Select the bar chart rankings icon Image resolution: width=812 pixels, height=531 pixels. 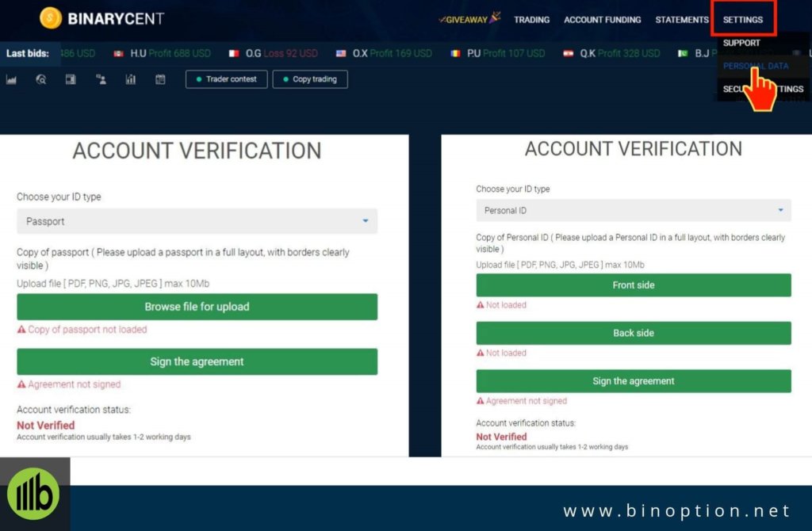click(x=131, y=79)
